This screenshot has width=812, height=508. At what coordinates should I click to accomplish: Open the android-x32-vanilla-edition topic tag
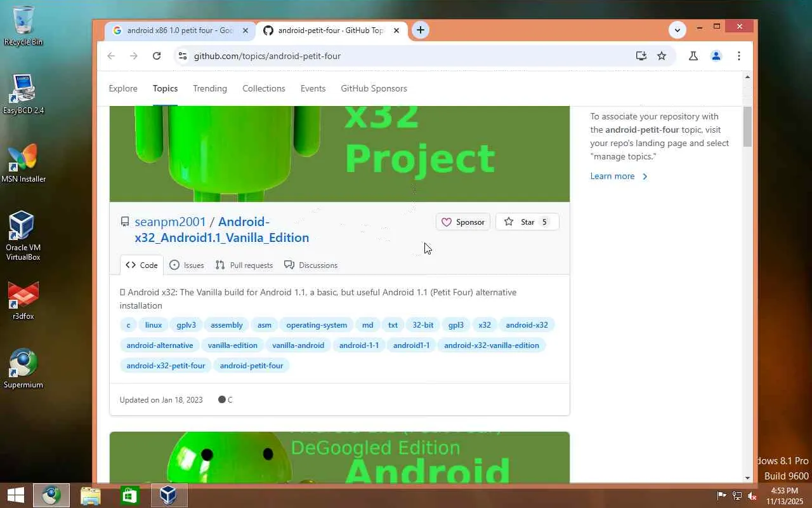point(492,345)
